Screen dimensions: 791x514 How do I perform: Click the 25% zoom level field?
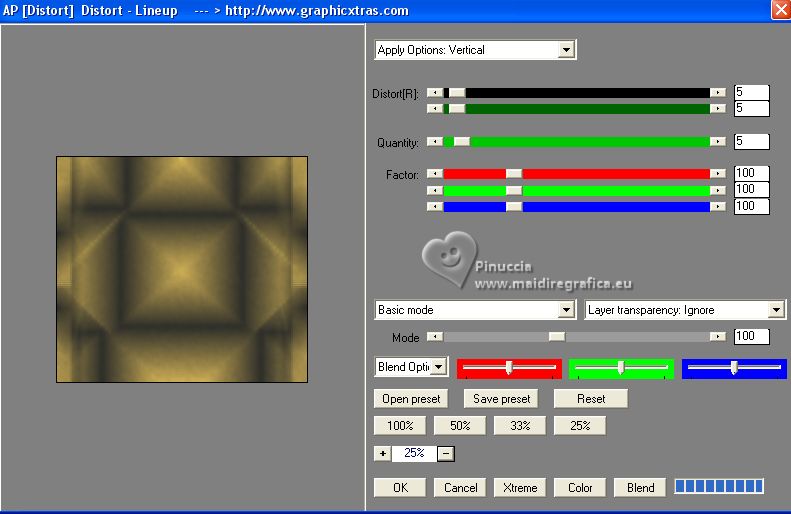pos(414,453)
